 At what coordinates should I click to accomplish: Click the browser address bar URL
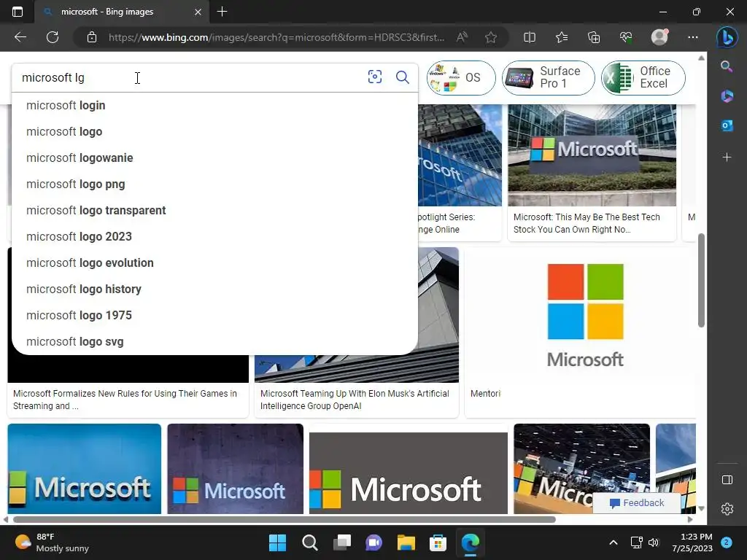click(x=276, y=37)
